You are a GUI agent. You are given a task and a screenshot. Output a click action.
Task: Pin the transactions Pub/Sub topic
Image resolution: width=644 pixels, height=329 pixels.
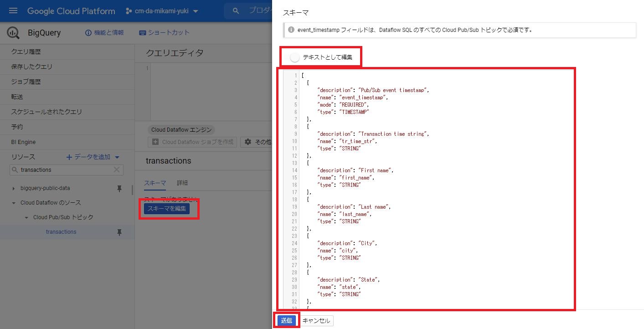click(119, 231)
